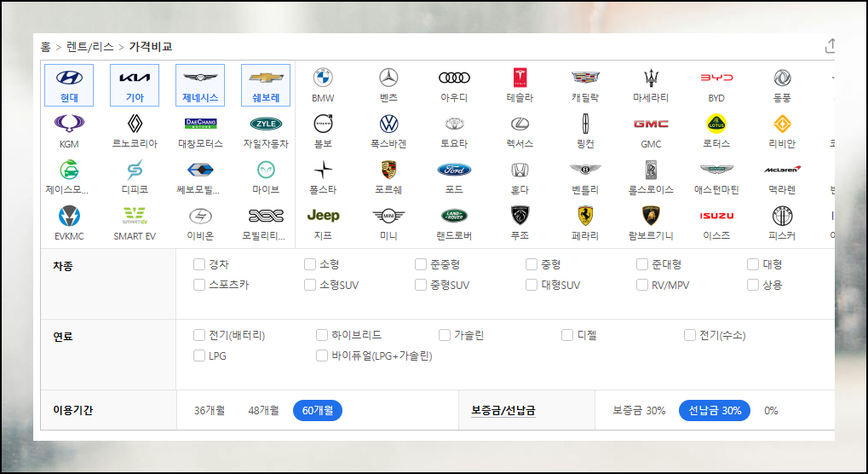Image resolution: width=868 pixels, height=474 pixels.
Task: Select the Audi (아우디) logo
Action: coord(454,78)
